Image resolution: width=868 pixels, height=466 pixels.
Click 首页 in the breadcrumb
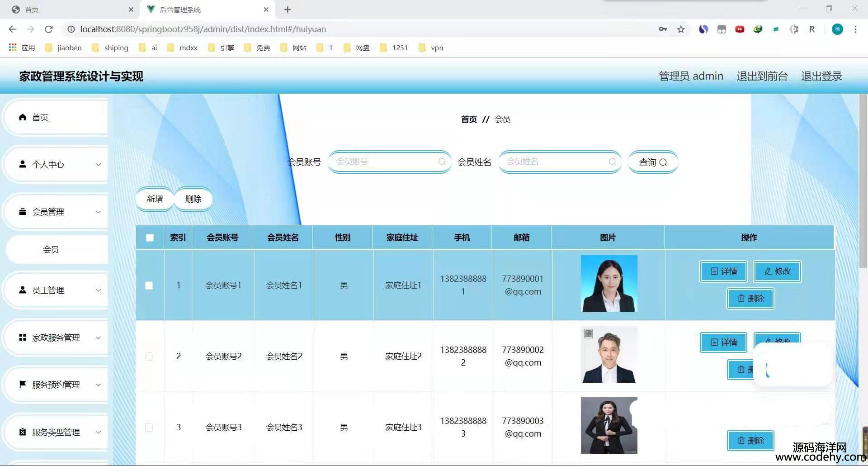click(469, 119)
